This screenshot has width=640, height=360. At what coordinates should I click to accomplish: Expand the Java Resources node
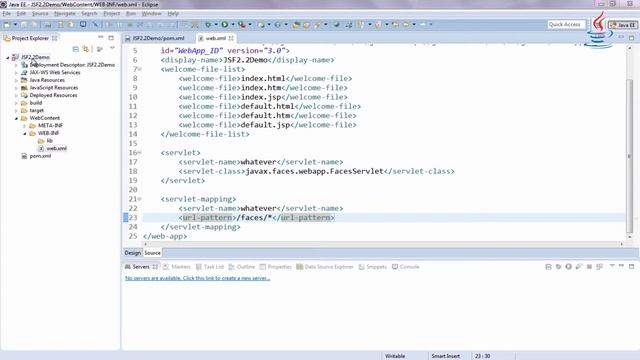pyautogui.click(x=16, y=80)
